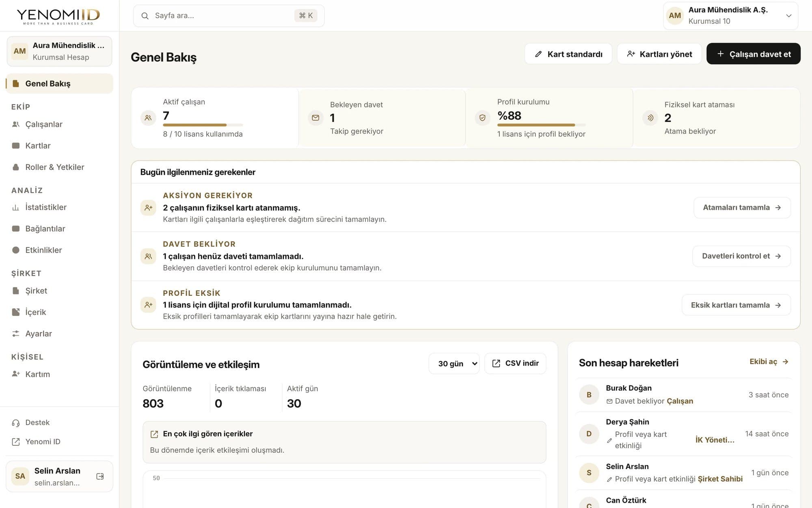
Task: Click the DAVET BEKLİYOR row icon
Action: pyautogui.click(x=148, y=256)
